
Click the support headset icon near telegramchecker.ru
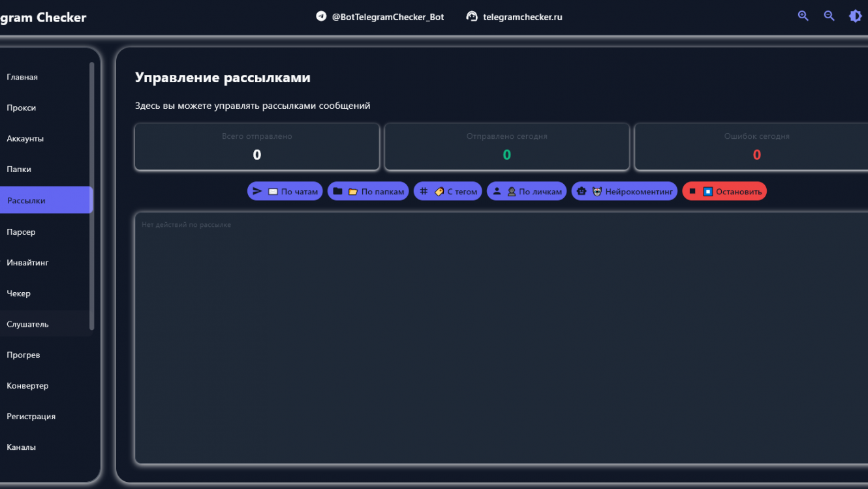472,16
